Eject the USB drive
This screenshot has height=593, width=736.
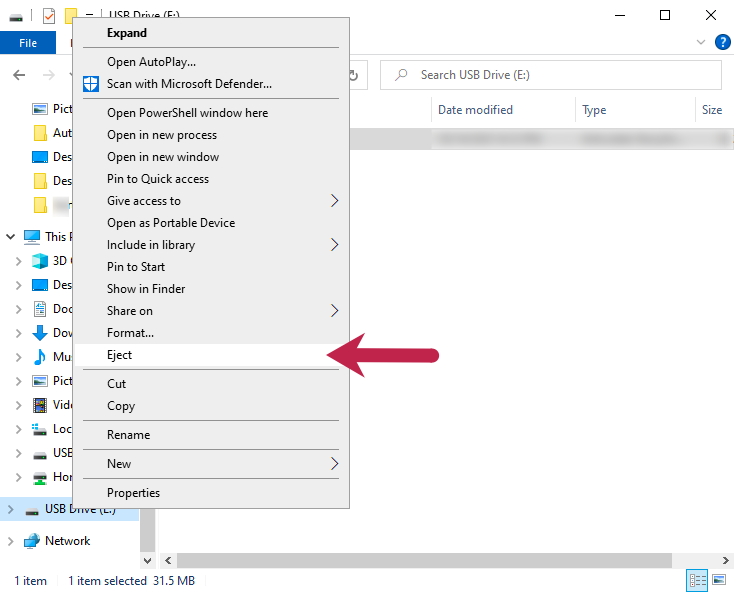211,355
